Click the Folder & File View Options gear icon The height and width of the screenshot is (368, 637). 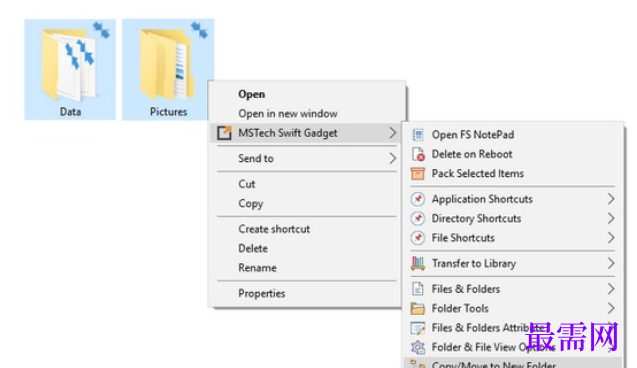pos(418,347)
